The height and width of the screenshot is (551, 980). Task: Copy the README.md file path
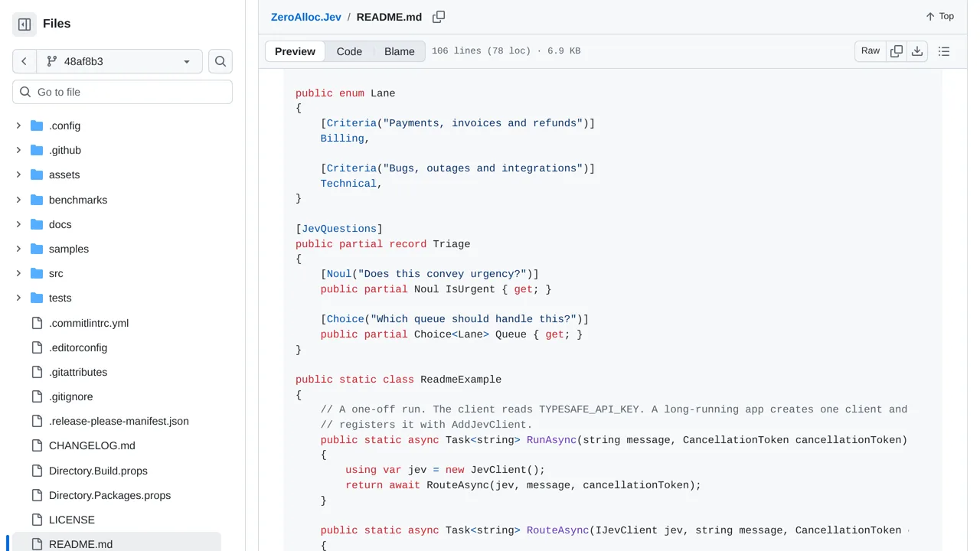[439, 17]
